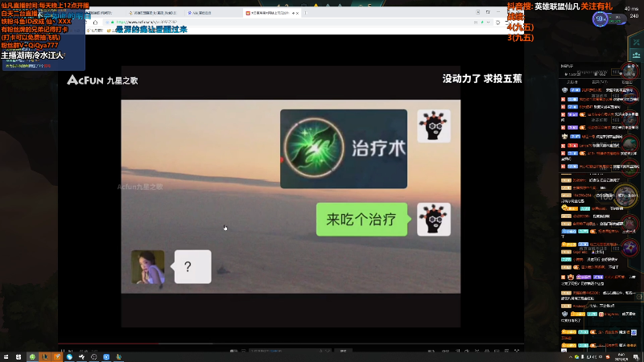Click the 来吃个治疗 green chat bubble
The height and width of the screenshot is (362, 644).
[361, 219]
